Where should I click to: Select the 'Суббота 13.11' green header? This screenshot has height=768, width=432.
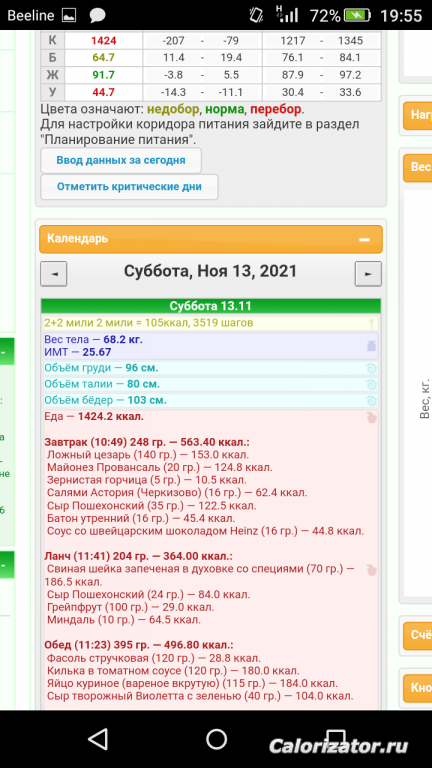210,306
